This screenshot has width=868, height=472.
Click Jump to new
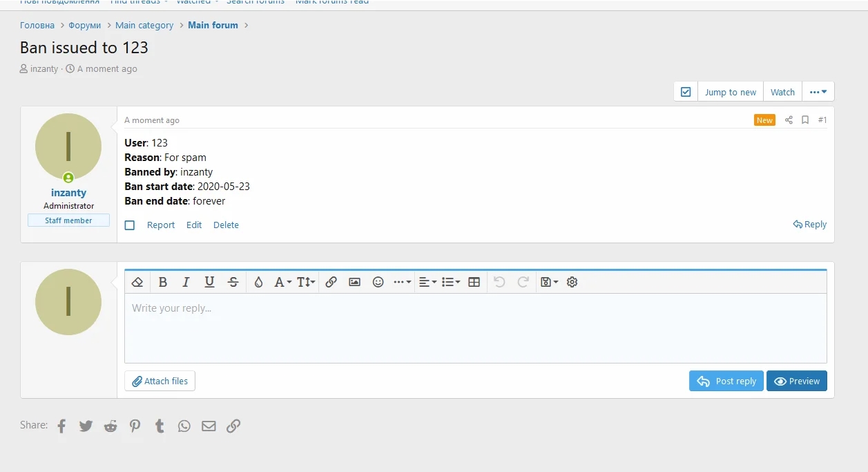[x=730, y=91]
